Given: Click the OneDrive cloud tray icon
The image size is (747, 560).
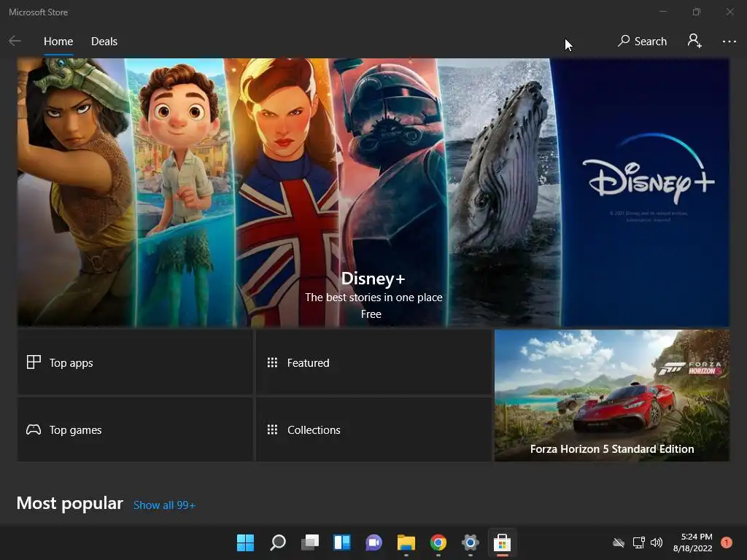Looking at the screenshot, I should 619,542.
